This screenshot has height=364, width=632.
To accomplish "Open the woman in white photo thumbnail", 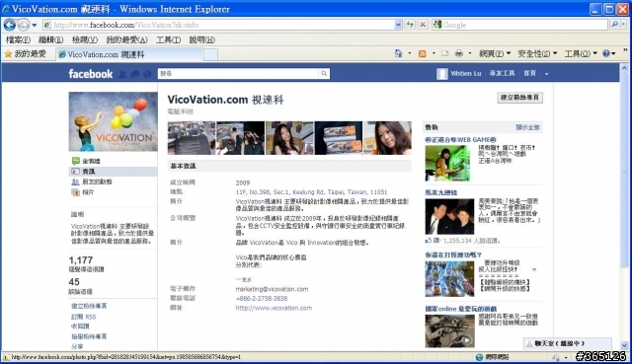I will click(289, 138).
